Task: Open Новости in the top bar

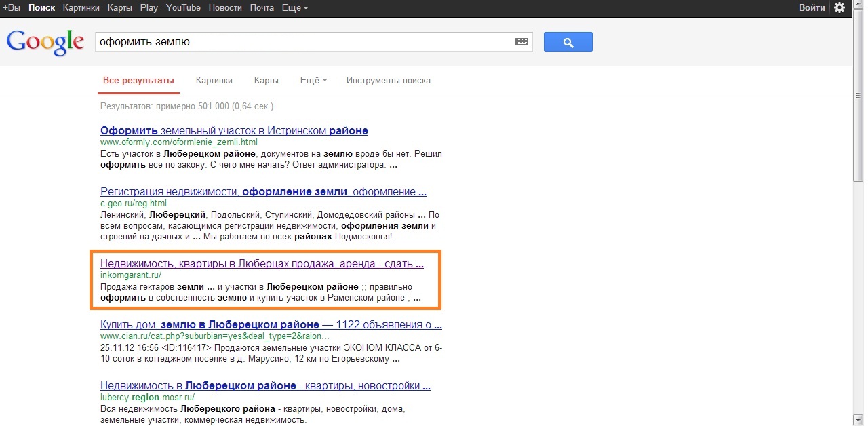Action: [x=225, y=7]
